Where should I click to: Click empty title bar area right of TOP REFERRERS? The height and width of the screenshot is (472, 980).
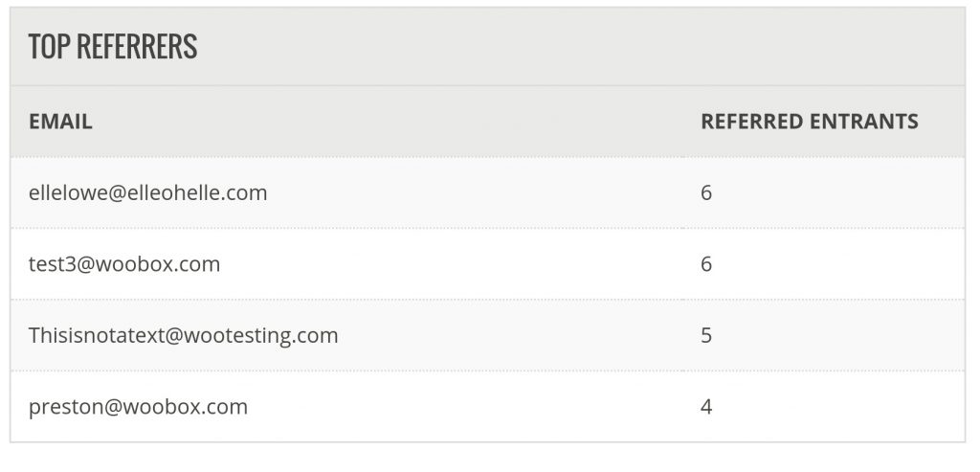(x=574, y=46)
